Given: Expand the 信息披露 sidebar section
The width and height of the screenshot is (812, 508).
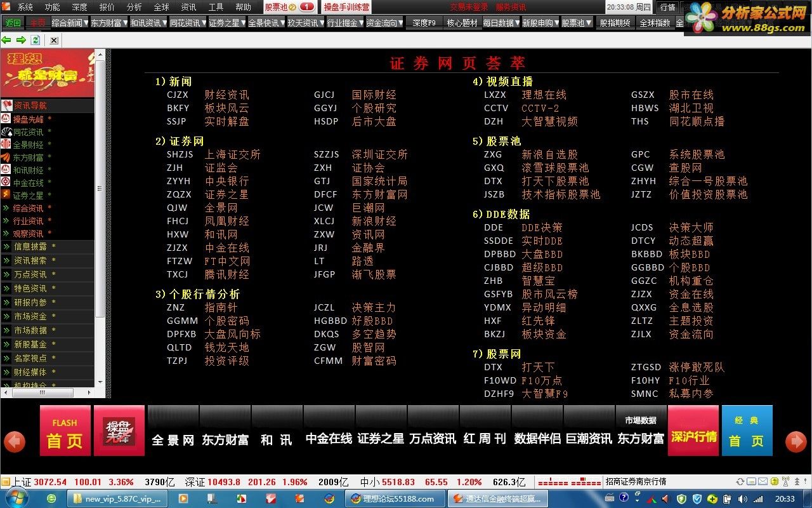Looking at the screenshot, I should [48, 246].
